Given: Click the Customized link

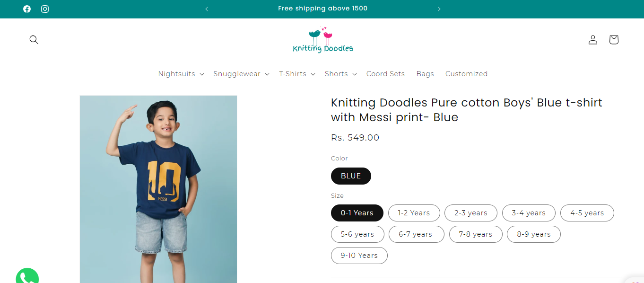Looking at the screenshot, I should point(466,74).
